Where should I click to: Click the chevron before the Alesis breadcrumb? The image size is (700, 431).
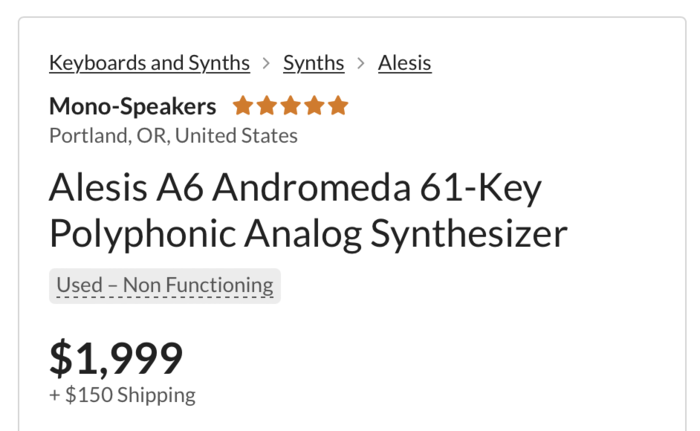361,63
